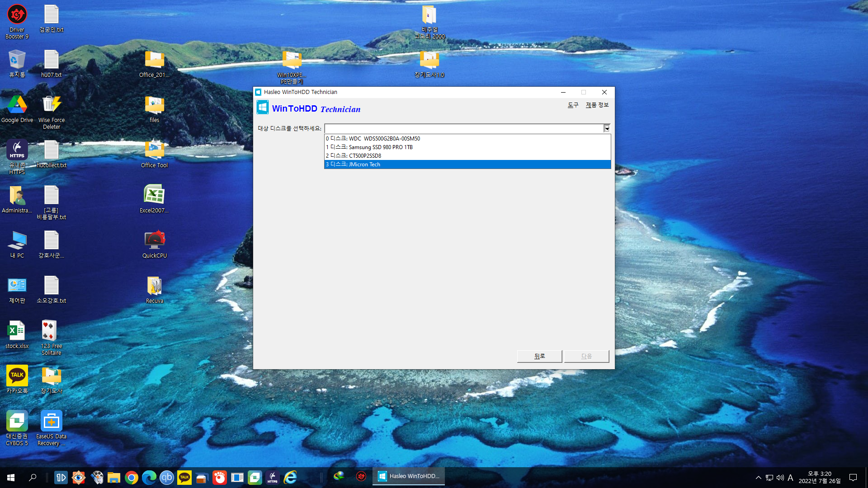The image size is (868, 488).
Task: Open File Explorer from taskbar
Action: (114, 477)
